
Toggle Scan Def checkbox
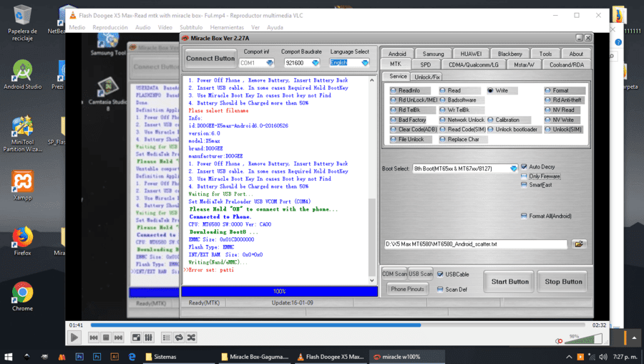[440, 289]
